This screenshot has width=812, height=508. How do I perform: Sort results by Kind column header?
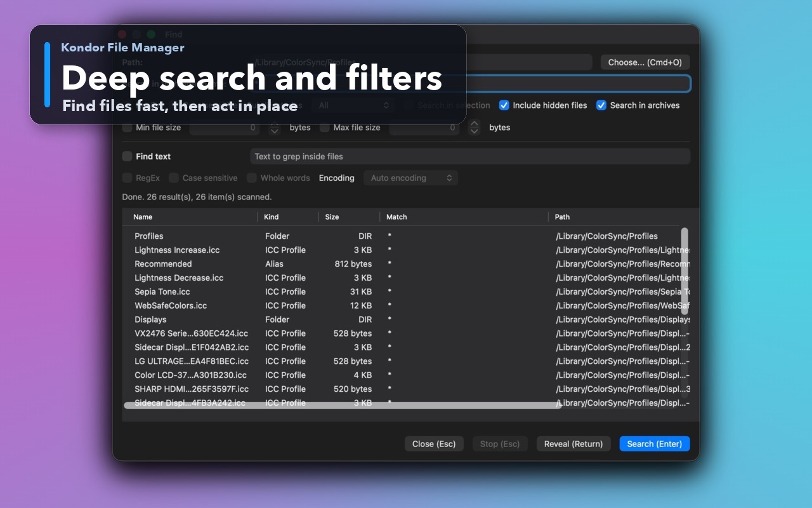pyautogui.click(x=289, y=217)
